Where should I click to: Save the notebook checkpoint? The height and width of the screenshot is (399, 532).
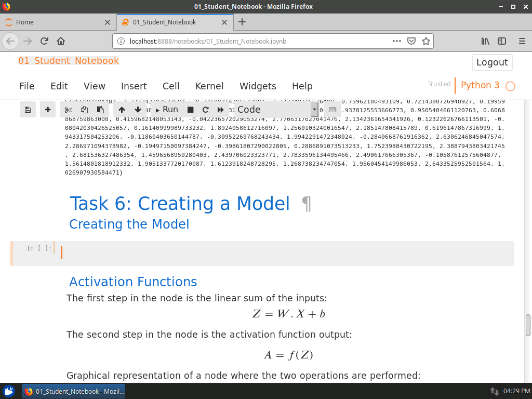(28, 109)
